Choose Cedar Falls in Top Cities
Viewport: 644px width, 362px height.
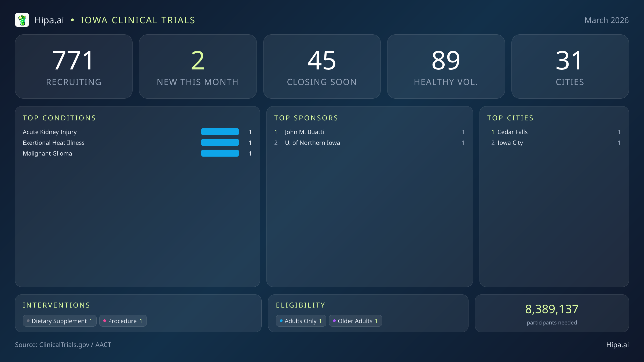pos(512,132)
